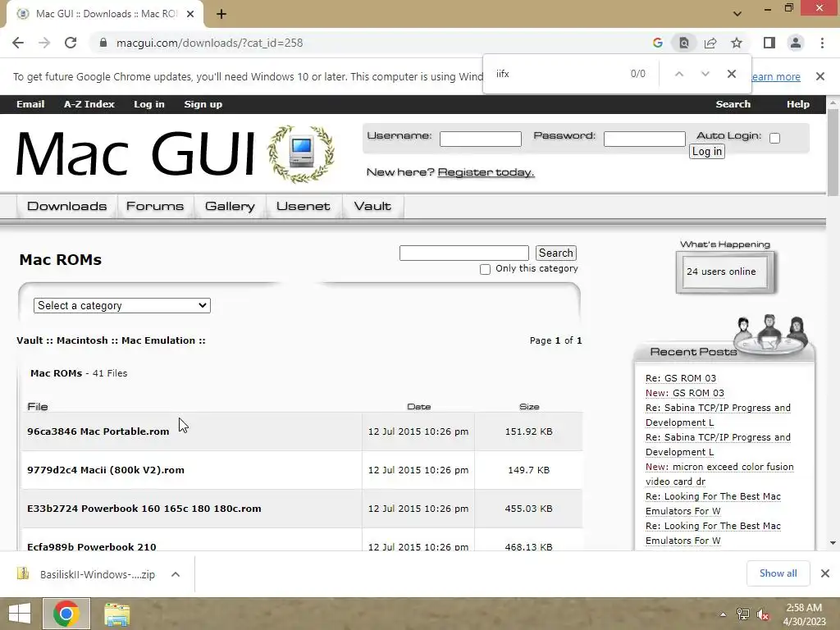The height and width of the screenshot is (630, 840).
Task: Open the A-Z Index menu item
Action: pos(89,104)
